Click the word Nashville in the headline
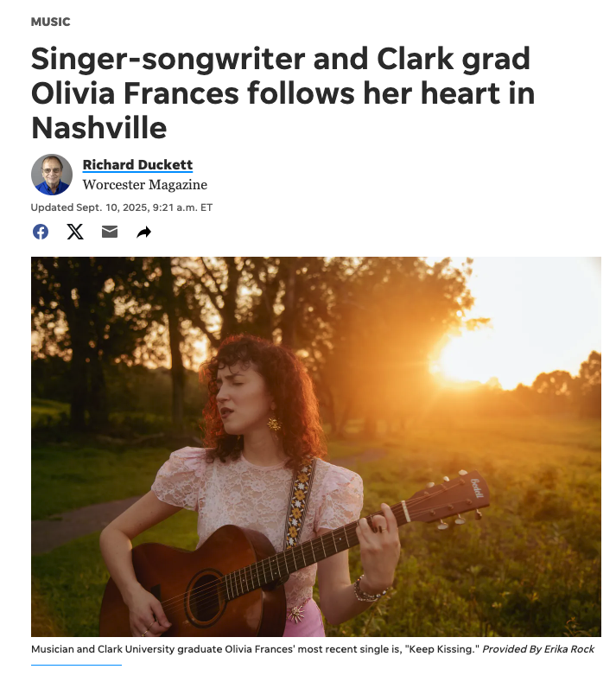The height and width of the screenshot is (682, 616). [99, 128]
